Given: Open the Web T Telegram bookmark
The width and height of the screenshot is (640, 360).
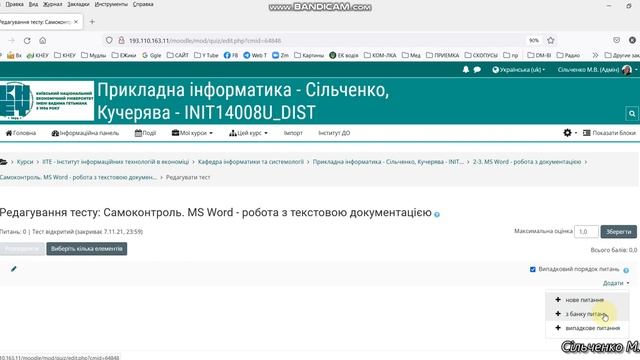Looking at the screenshot, I should click(255, 55).
